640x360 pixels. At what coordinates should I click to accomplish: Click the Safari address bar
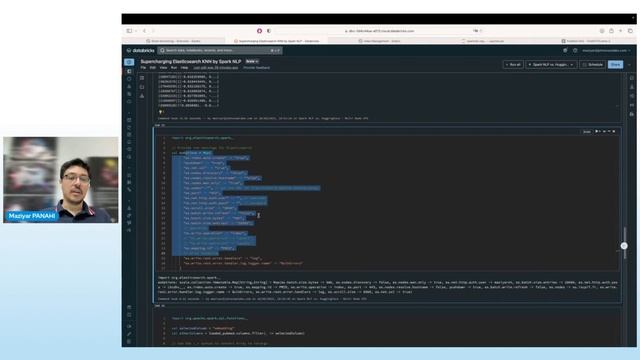point(380,31)
